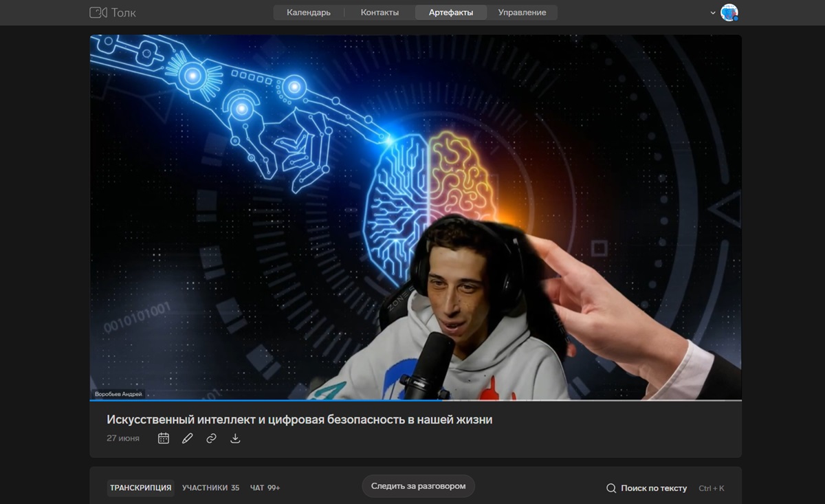Go to the Контакты section

click(379, 12)
